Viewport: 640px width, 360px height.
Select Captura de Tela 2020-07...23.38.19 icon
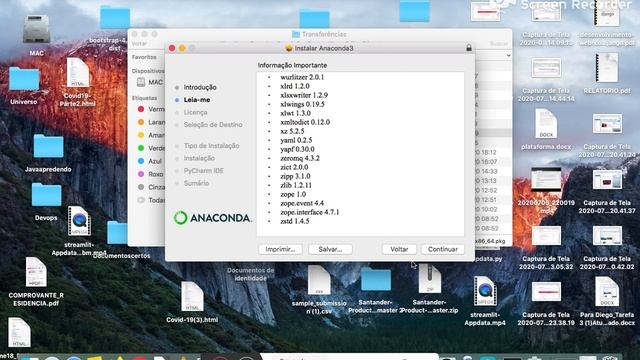tap(546, 292)
